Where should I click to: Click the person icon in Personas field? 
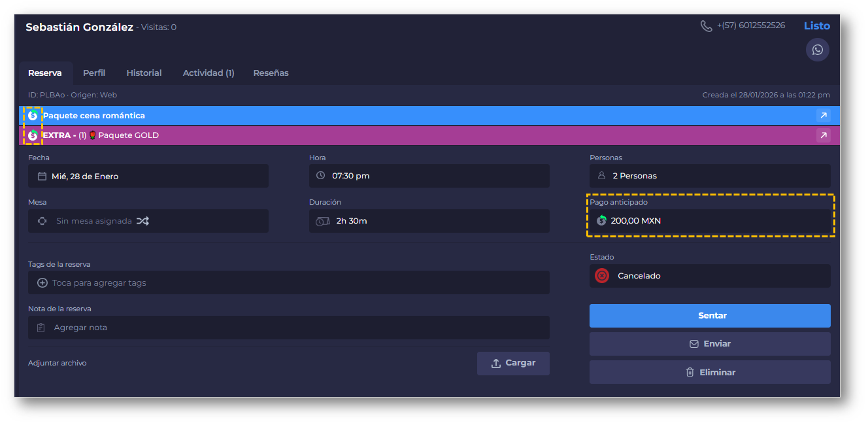click(x=601, y=176)
